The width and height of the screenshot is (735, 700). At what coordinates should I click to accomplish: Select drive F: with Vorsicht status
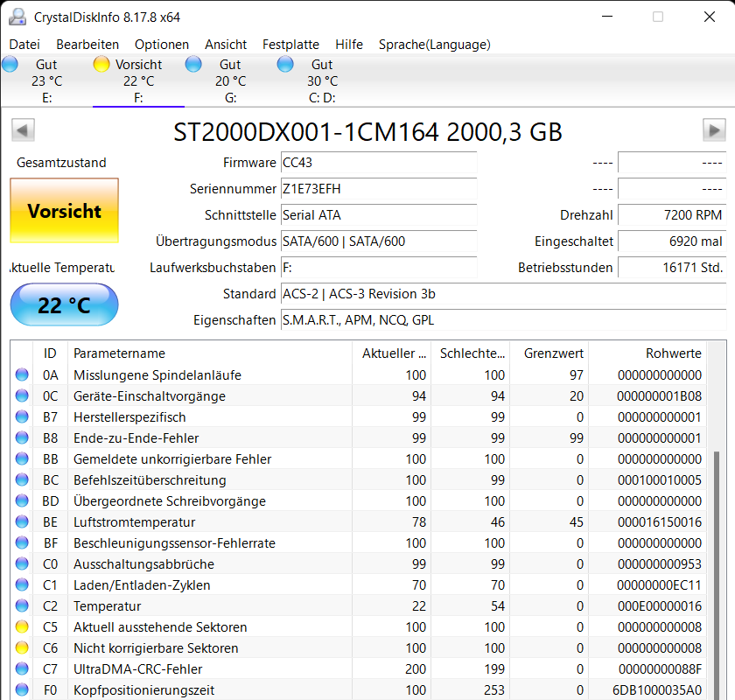[x=138, y=80]
